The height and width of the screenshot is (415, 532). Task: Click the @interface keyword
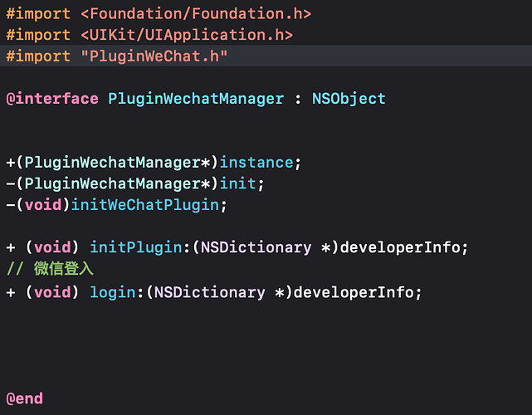click(x=52, y=99)
